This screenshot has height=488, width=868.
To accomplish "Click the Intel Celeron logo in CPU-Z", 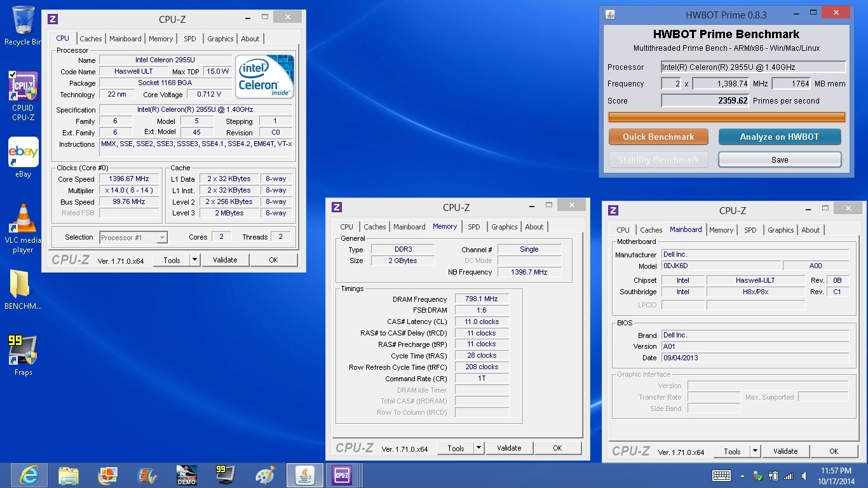I will tap(264, 76).
